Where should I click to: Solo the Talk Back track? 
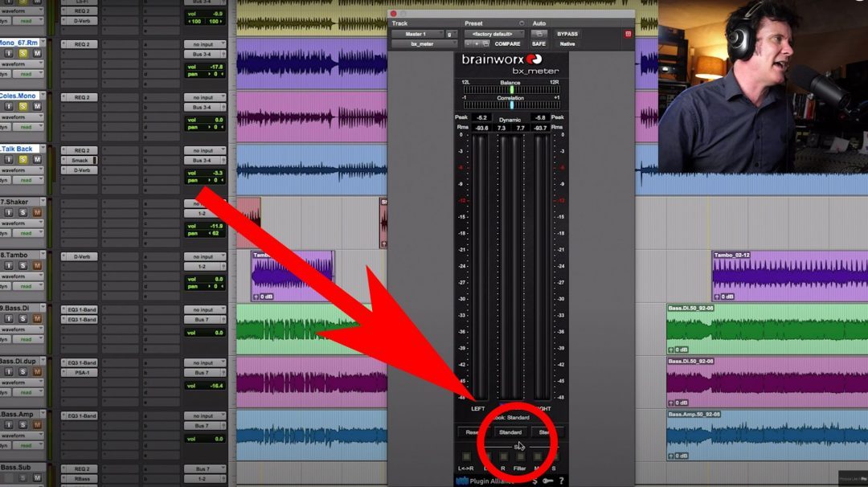(23, 159)
